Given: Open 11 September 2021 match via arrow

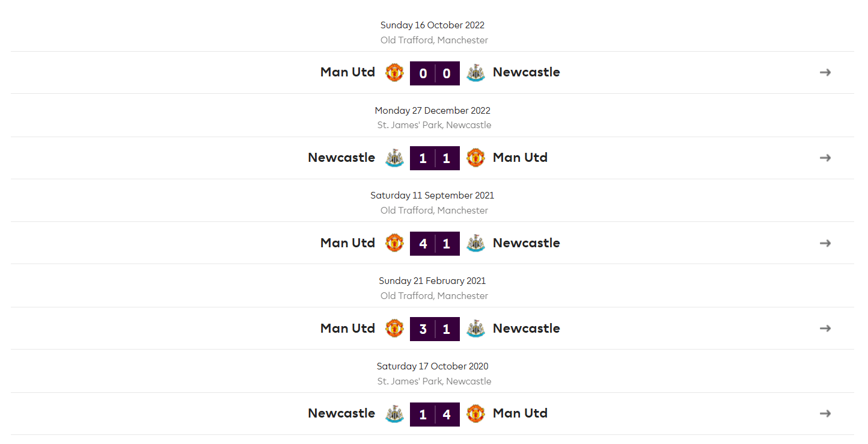Looking at the screenshot, I should (x=825, y=243).
